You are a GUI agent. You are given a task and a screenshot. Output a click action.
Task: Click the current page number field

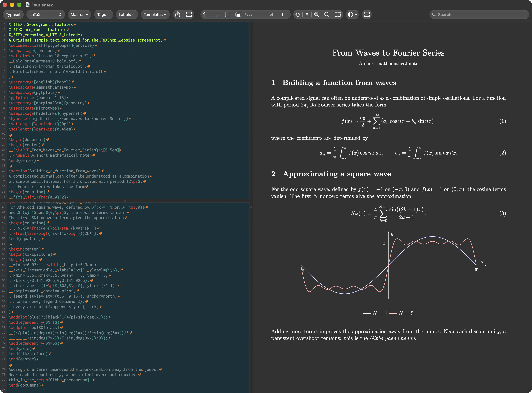(x=261, y=15)
